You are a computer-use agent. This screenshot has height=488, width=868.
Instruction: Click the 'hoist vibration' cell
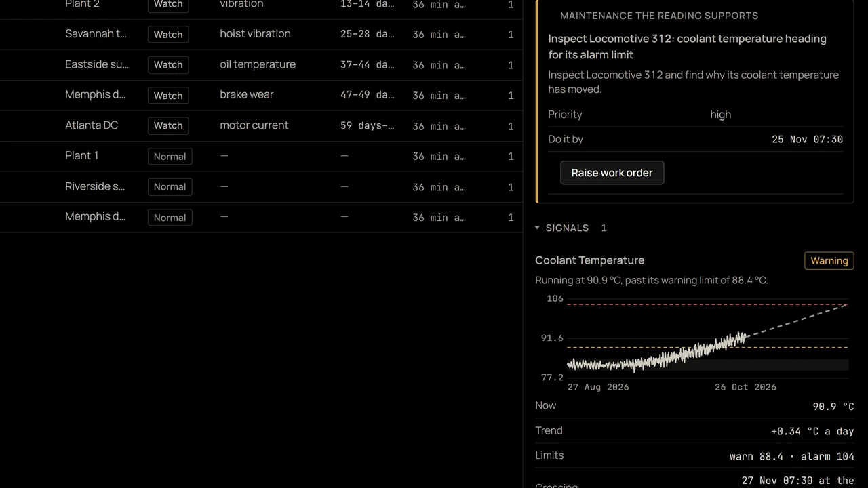coord(255,33)
